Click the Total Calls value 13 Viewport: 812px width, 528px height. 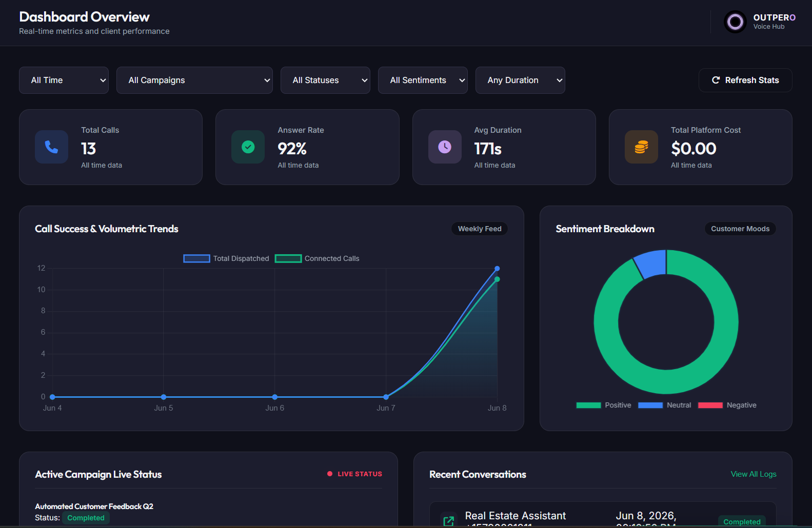click(88, 149)
